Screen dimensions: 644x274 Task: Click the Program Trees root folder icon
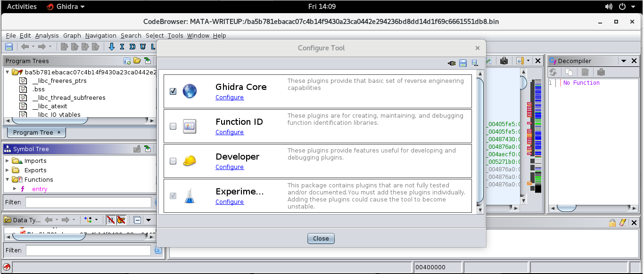click(x=18, y=73)
